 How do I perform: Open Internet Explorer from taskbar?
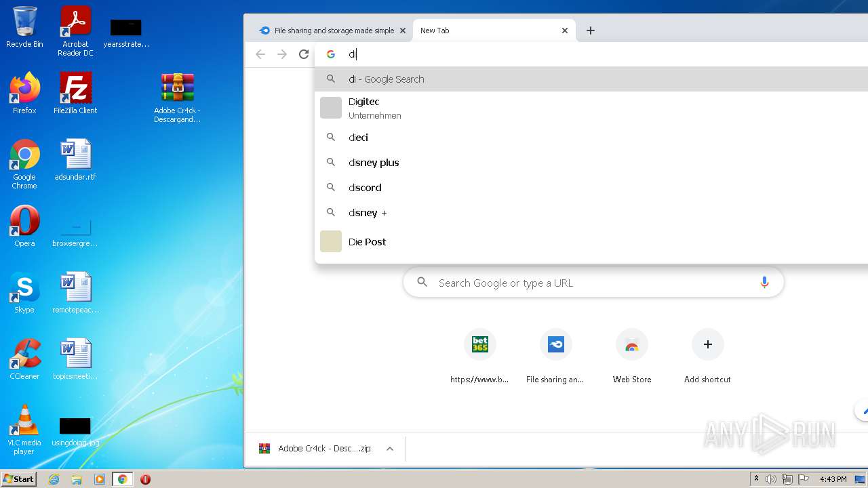[x=54, y=479]
